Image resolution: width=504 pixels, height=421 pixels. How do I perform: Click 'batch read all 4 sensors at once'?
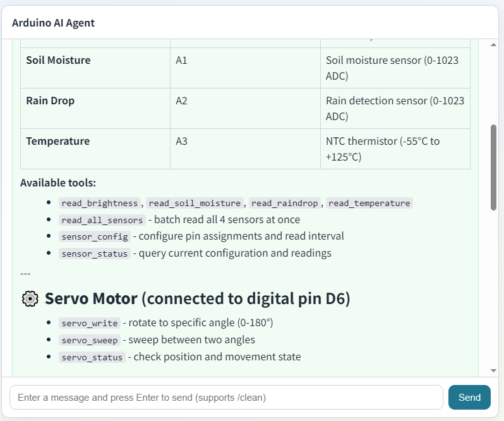pos(227,220)
